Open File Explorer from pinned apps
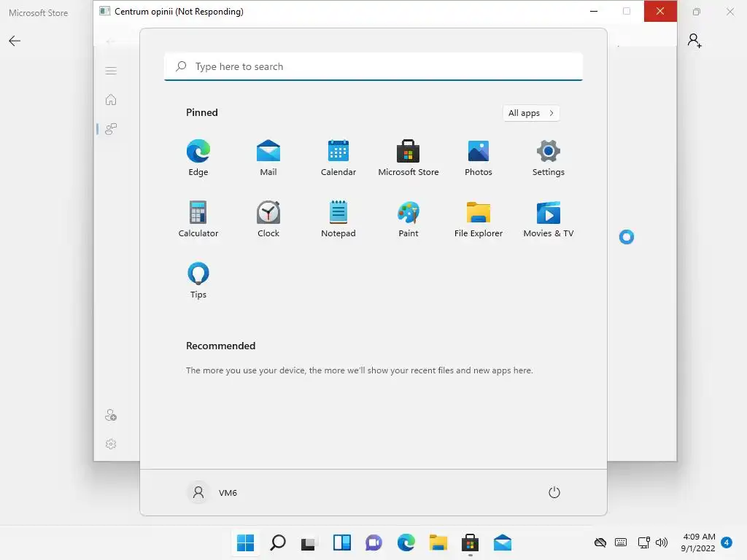747x560 pixels. [479, 219]
